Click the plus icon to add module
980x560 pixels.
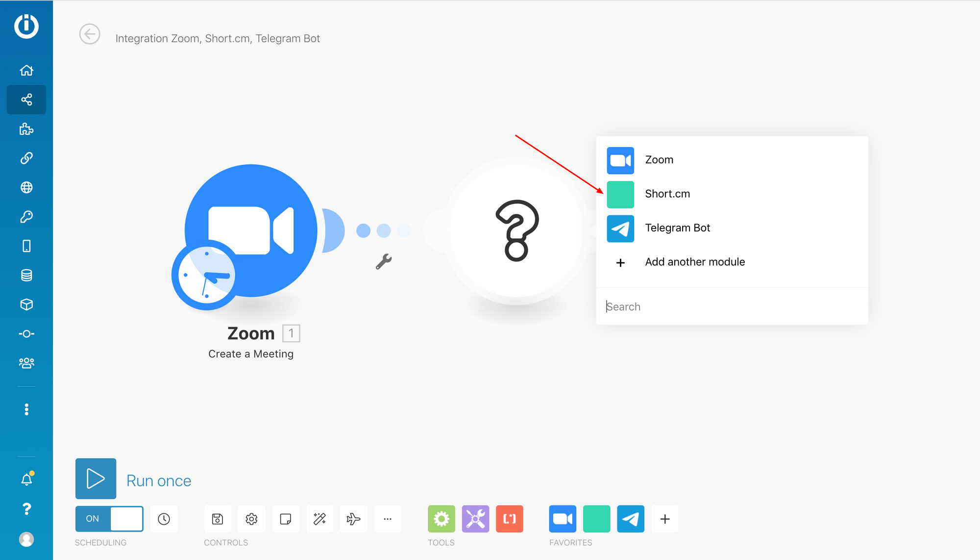(620, 261)
